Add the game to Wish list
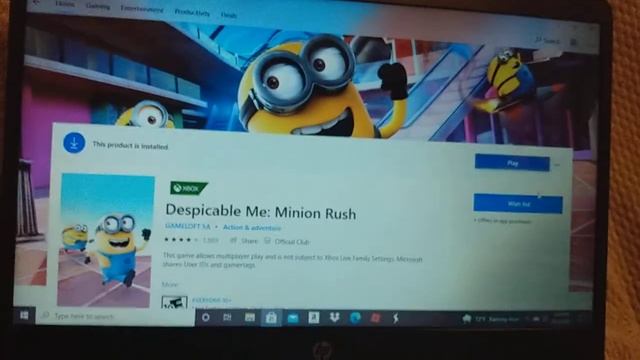The width and height of the screenshot is (640, 360). (518, 203)
